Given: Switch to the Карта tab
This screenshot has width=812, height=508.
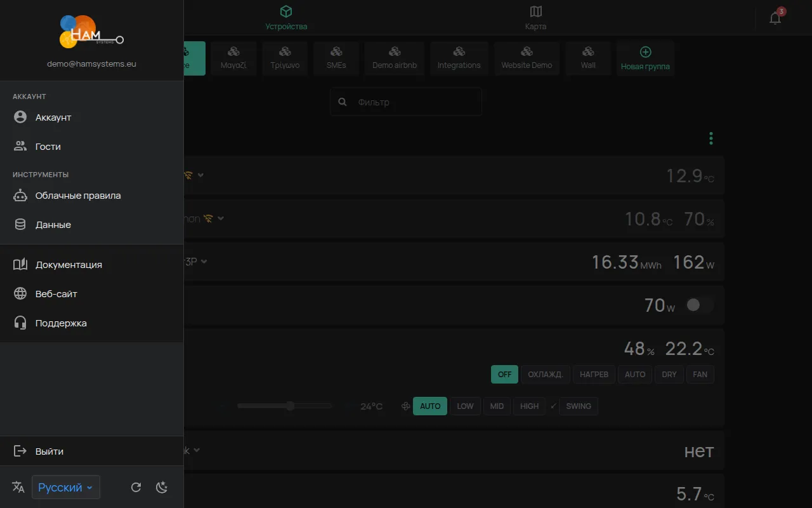Looking at the screenshot, I should 535,18.
